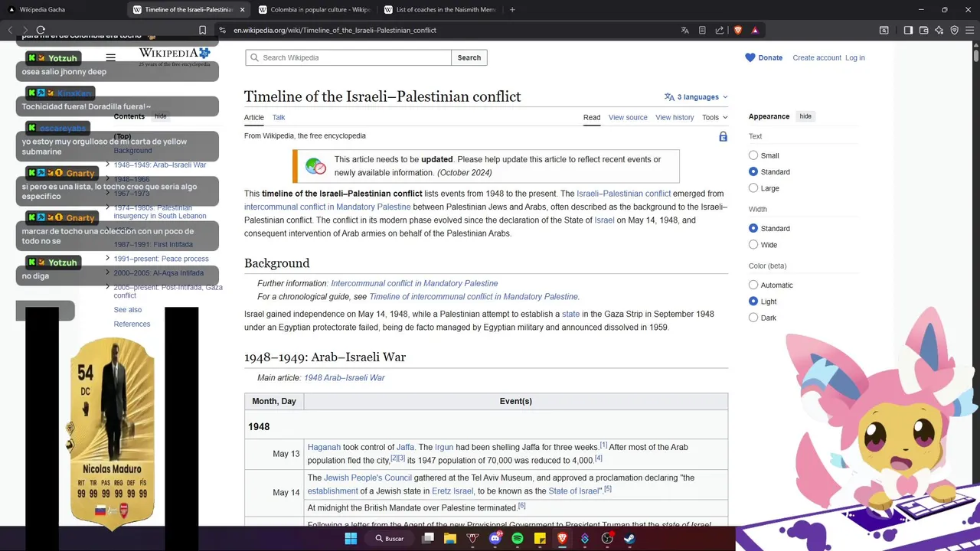
Task: Open Discord from the taskbar
Action: click(495, 538)
